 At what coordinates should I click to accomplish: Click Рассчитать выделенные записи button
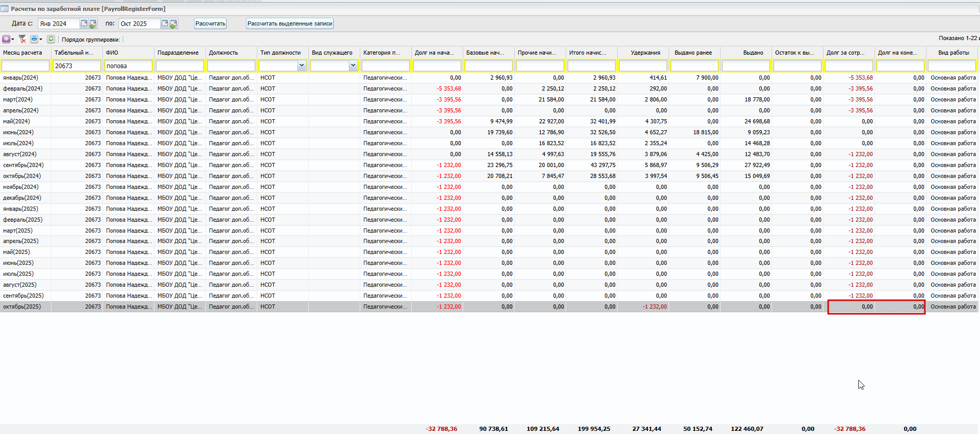pos(290,23)
